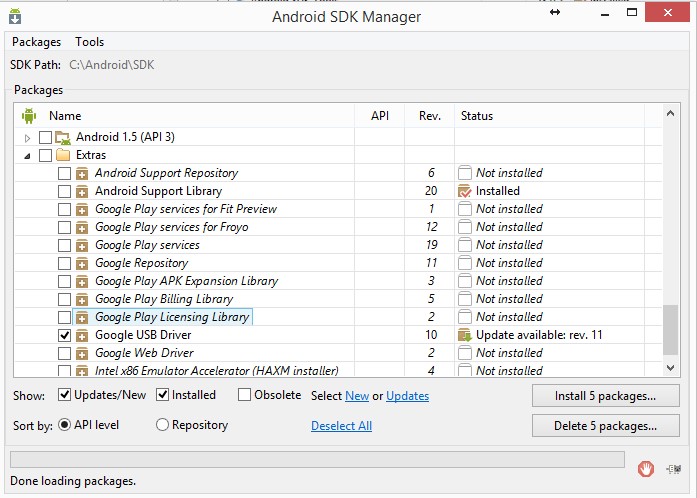
Task: Click the Install 5 packages button
Action: point(605,396)
